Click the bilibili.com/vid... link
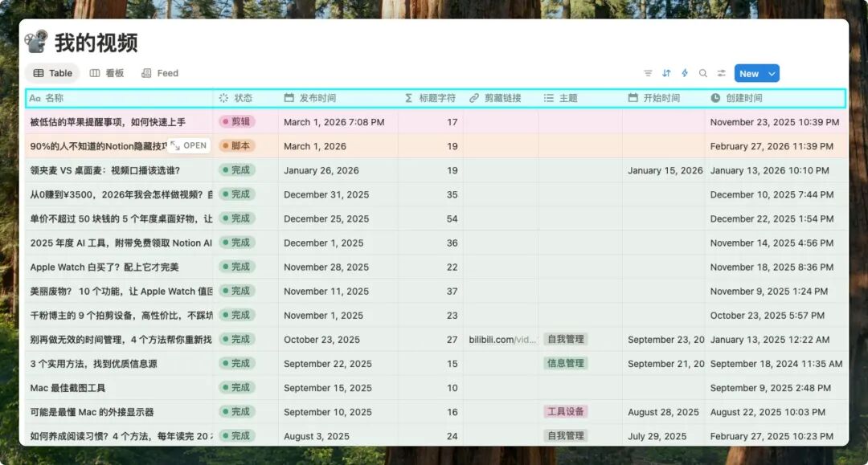Screen dimensions: 868x465 click(502, 340)
